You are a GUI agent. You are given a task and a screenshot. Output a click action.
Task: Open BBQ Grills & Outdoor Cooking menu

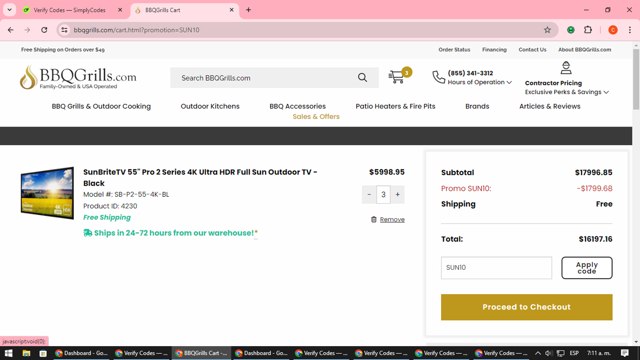click(101, 106)
